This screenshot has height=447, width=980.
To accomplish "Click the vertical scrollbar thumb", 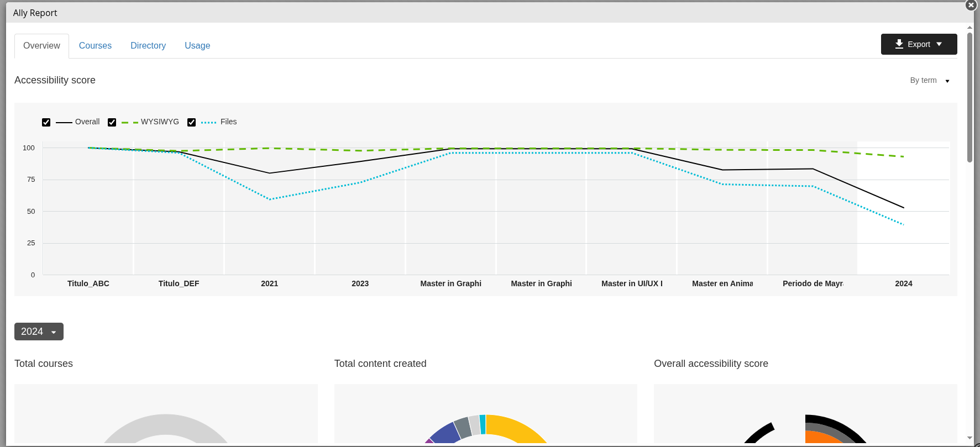I will click(x=970, y=97).
